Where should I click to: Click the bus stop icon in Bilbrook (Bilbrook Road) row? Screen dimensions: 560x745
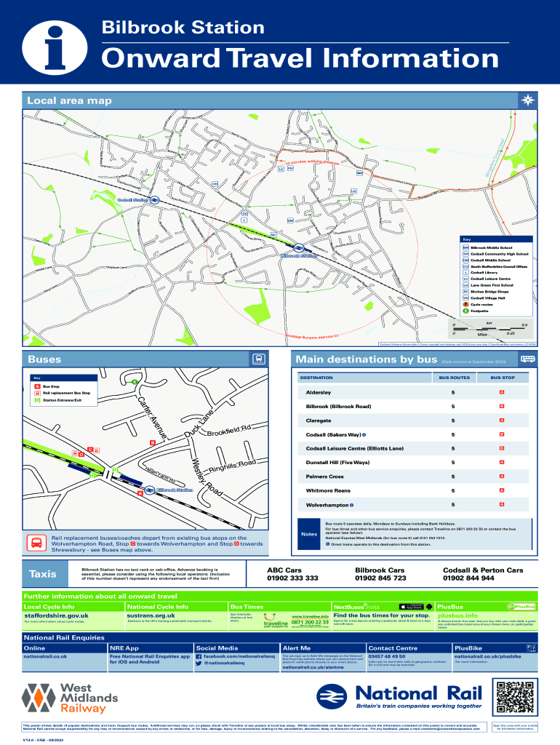point(502,406)
